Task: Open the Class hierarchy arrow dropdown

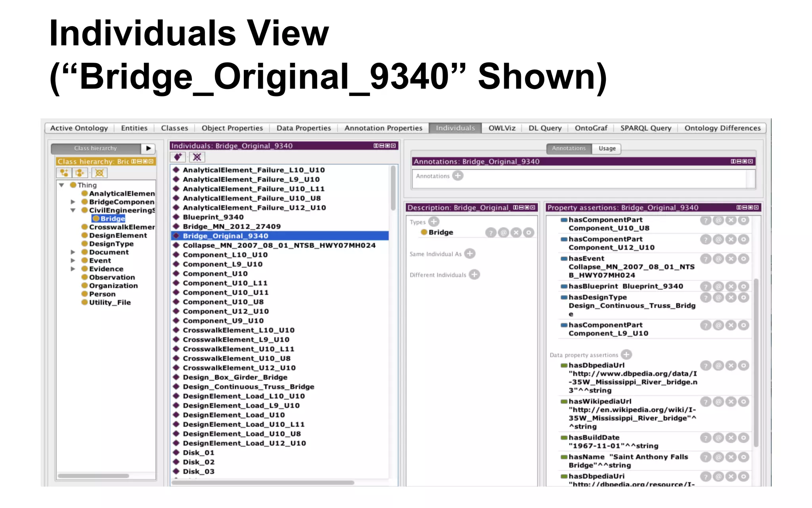Action: click(x=148, y=148)
